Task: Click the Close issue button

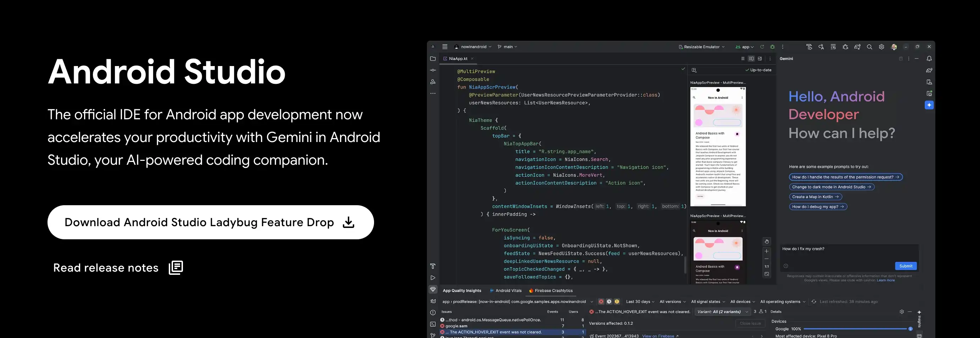Action: [750, 323]
